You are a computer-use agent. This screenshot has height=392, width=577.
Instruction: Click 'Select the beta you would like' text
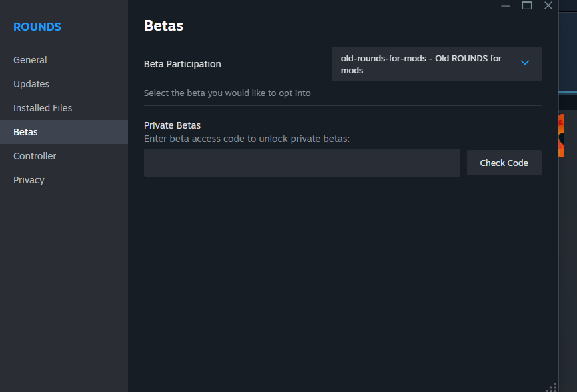227,93
